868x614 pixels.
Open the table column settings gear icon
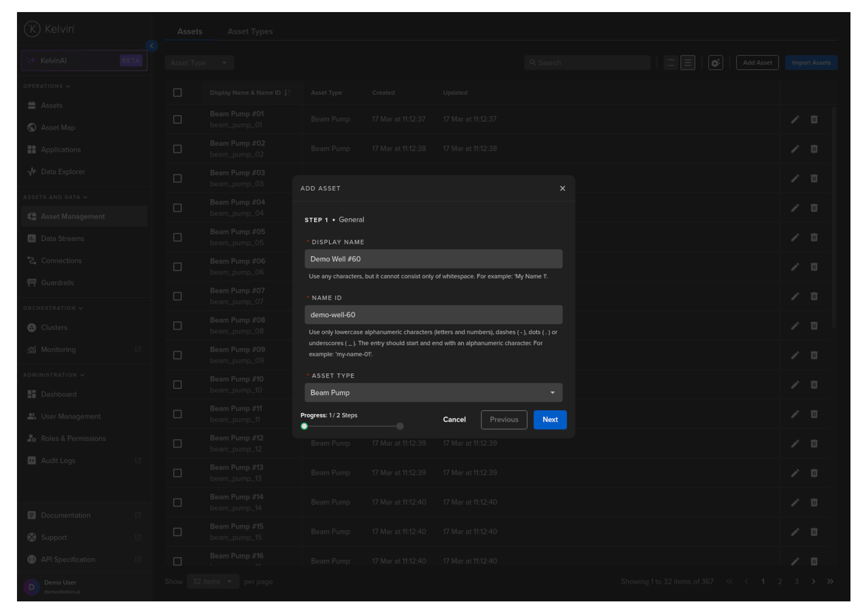click(x=715, y=63)
